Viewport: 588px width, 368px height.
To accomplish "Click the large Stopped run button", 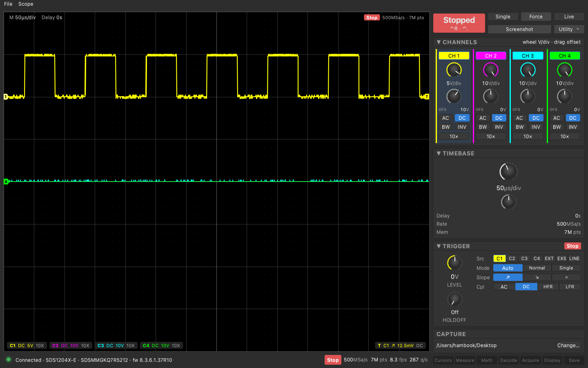I will [x=459, y=23].
